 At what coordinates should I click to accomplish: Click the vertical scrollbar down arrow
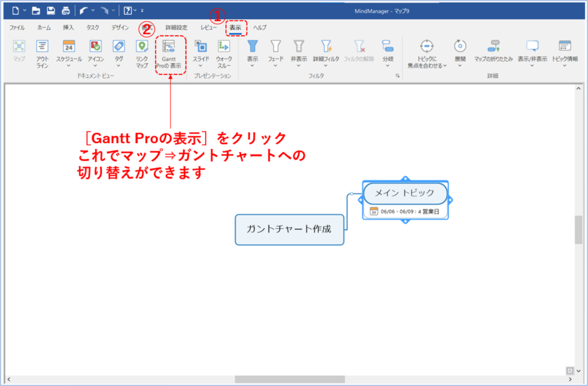(578, 372)
